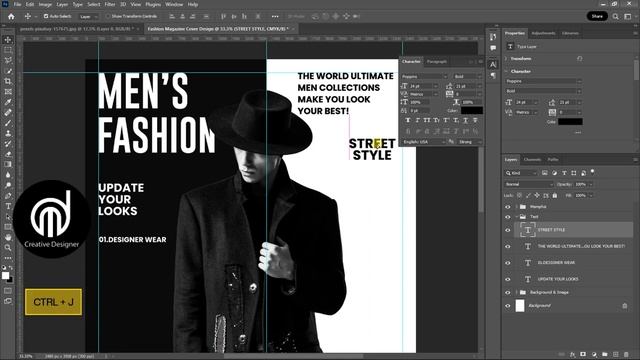Open the Search icon at top right

pos(616,16)
